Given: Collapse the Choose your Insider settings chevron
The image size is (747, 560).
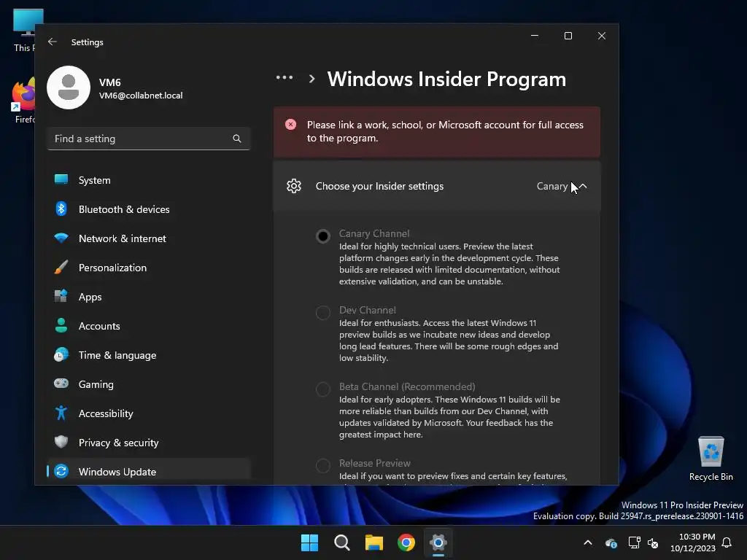Looking at the screenshot, I should (x=583, y=186).
